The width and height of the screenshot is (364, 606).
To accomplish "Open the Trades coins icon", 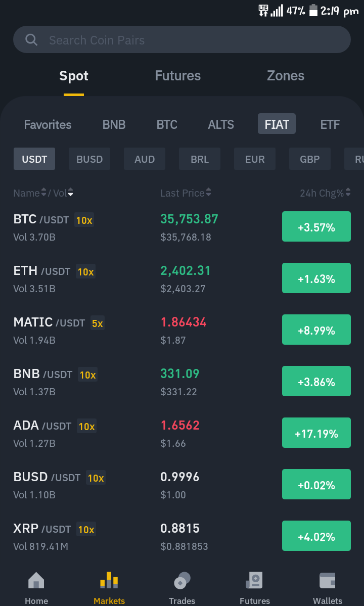I will (182, 580).
